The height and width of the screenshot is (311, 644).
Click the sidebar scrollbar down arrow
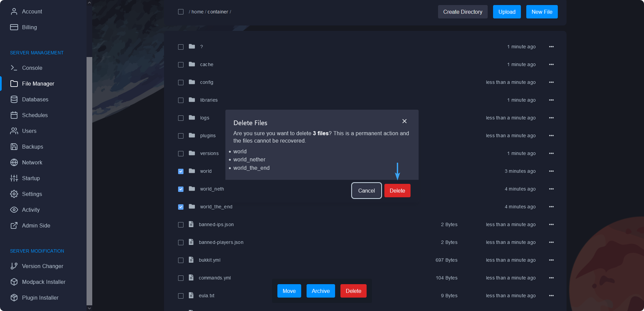(x=89, y=308)
